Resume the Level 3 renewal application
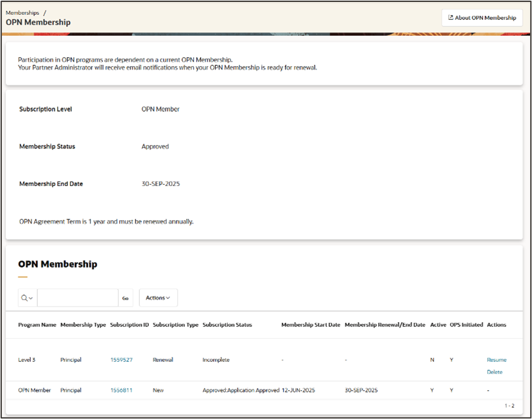The width and height of the screenshot is (532, 419). click(496, 359)
